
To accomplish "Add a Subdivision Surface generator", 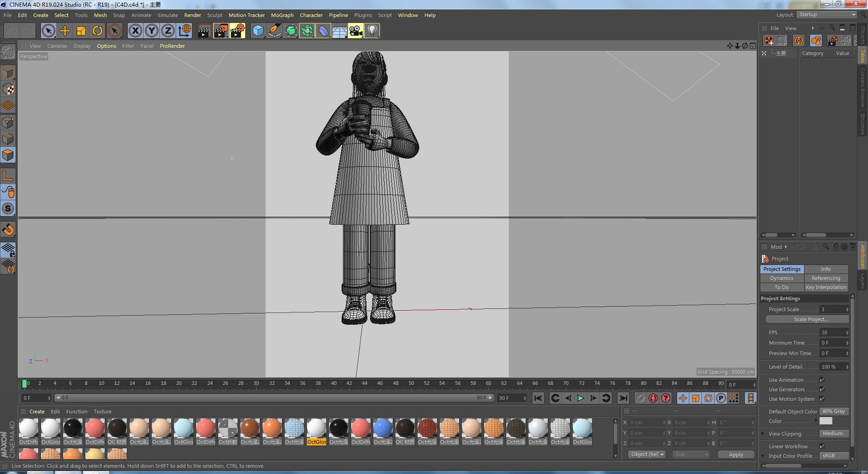I will (291, 31).
